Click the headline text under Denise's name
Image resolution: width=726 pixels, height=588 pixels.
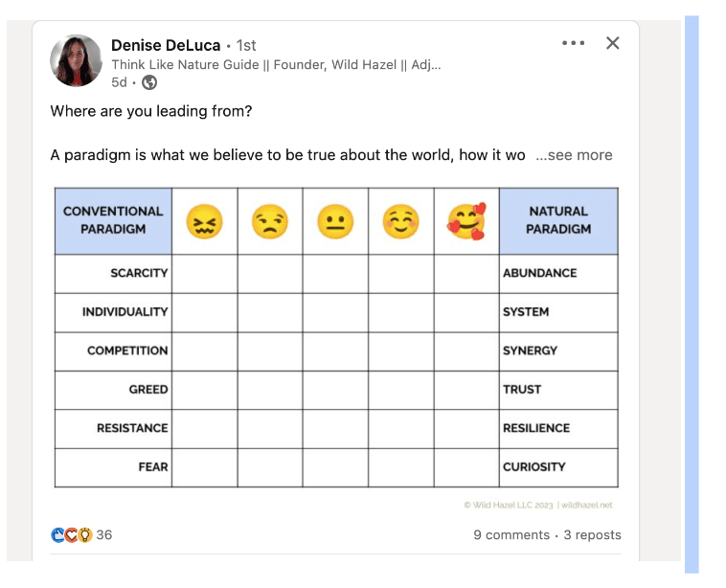pos(276,65)
